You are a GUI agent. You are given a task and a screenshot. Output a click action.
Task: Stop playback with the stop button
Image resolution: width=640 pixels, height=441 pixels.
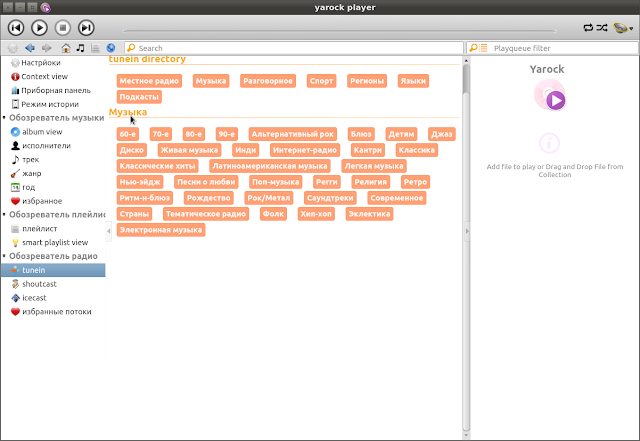[x=62, y=28]
